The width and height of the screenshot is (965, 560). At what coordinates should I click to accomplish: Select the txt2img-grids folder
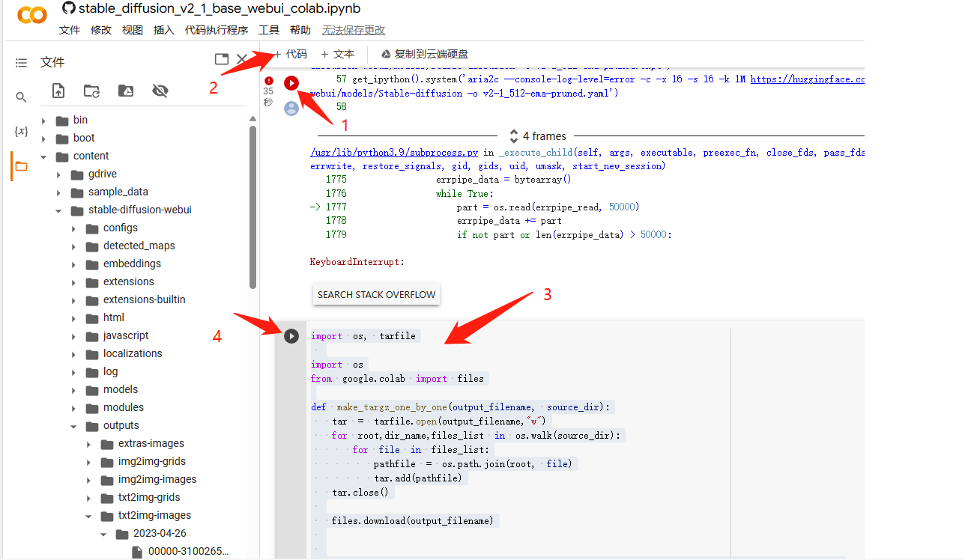click(x=149, y=497)
